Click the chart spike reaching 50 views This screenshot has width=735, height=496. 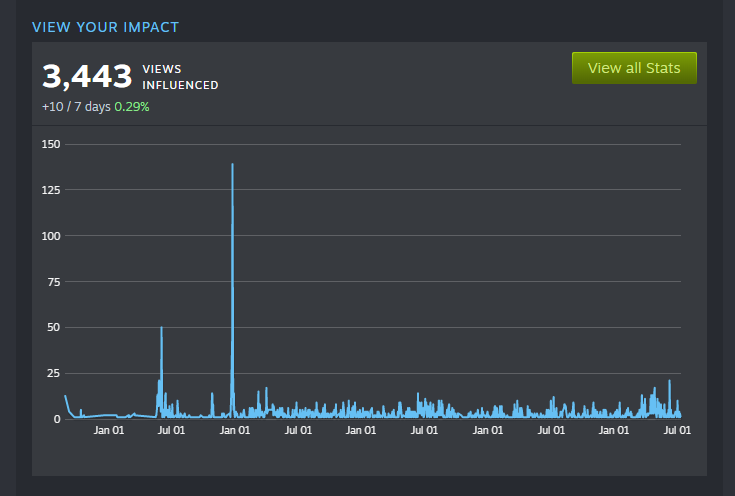click(162, 328)
